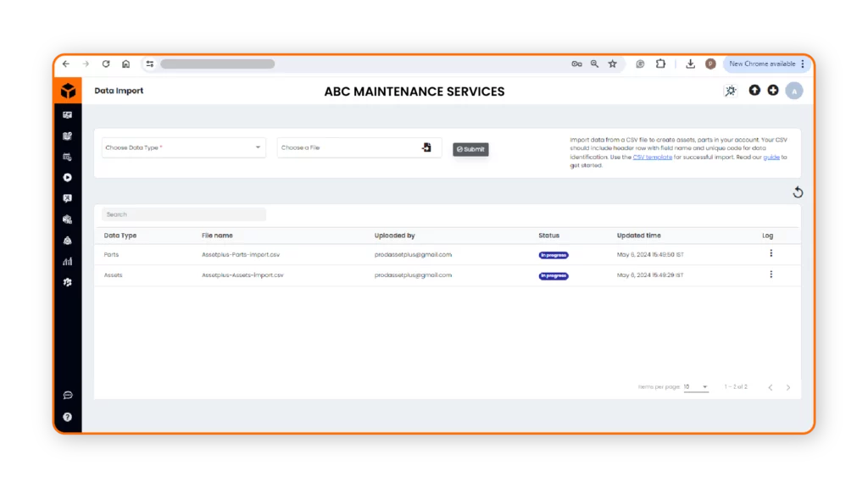Open the CSV template link

(x=652, y=157)
